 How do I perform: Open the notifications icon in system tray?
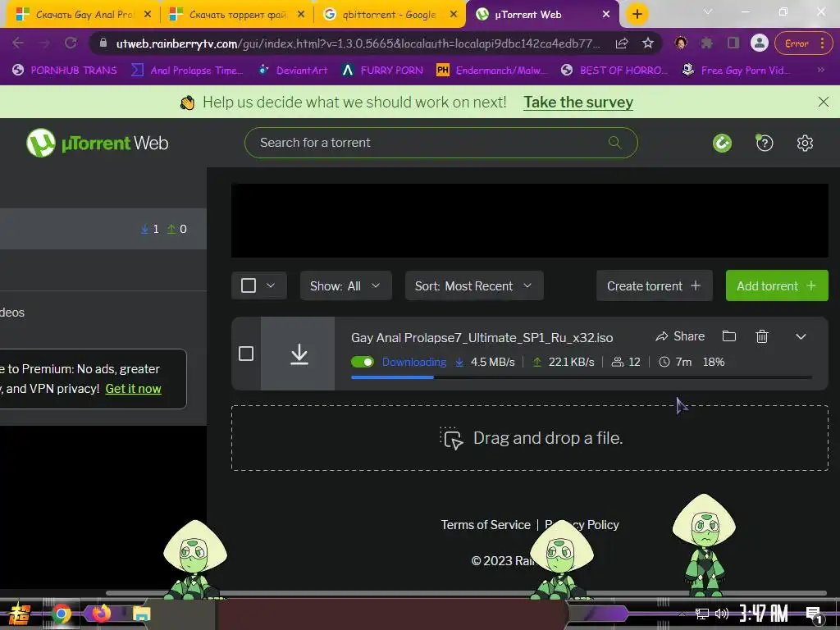pyautogui.click(x=814, y=614)
